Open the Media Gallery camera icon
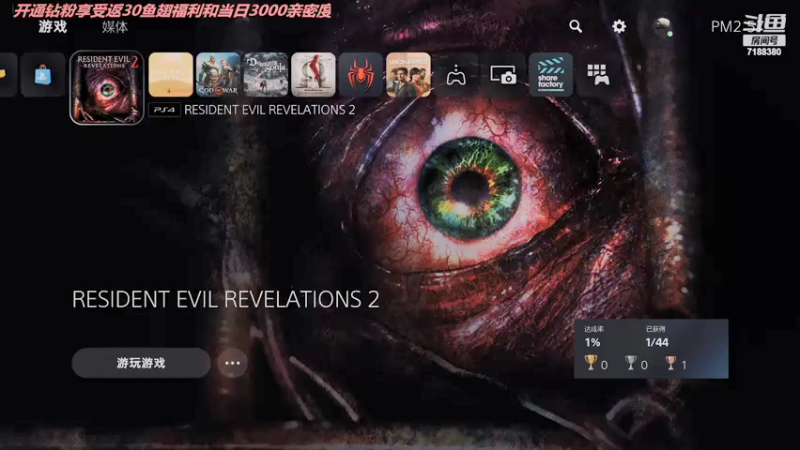800x450 pixels. 503,74
